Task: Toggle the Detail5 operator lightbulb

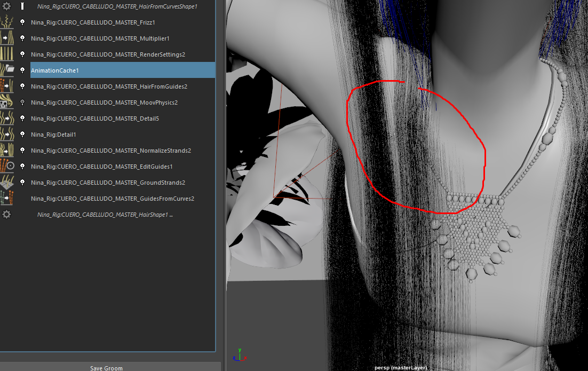Action: (22, 119)
